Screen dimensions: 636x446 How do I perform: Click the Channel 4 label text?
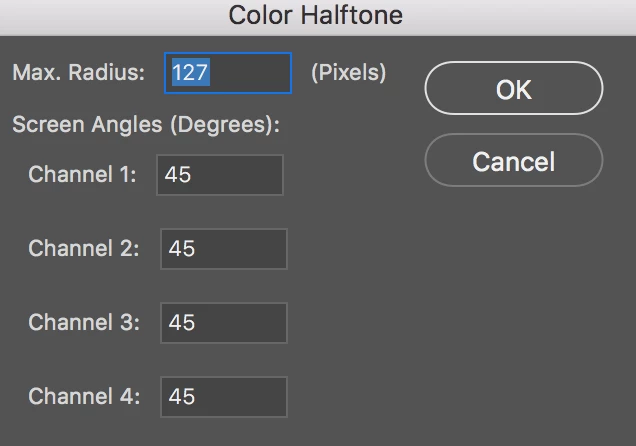pyautogui.click(x=84, y=397)
